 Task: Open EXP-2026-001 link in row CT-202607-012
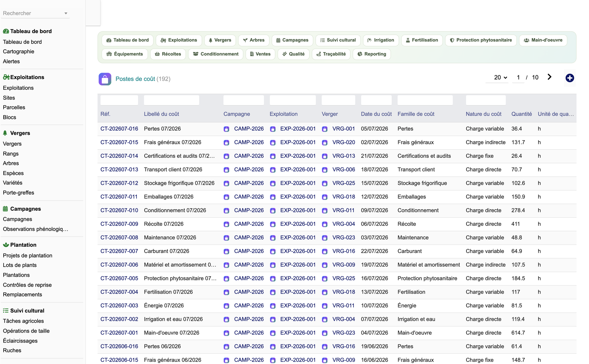click(x=298, y=183)
